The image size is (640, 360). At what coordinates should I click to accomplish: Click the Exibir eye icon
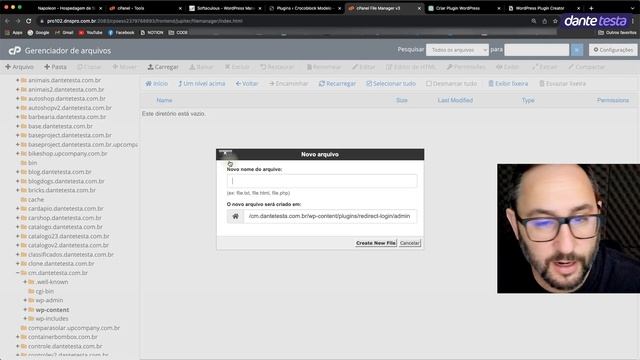[508, 67]
